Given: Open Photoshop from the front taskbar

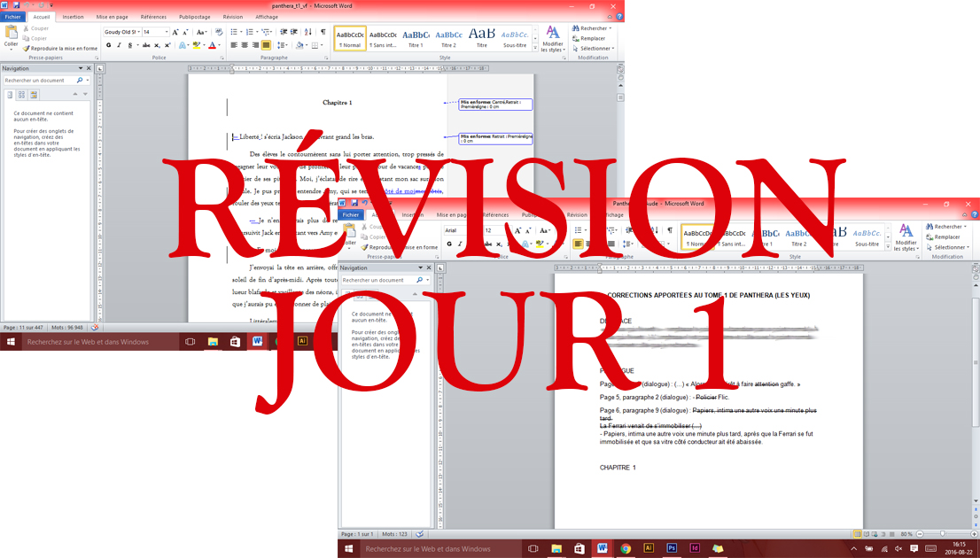Looking at the screenshot, I should [672, 548].
